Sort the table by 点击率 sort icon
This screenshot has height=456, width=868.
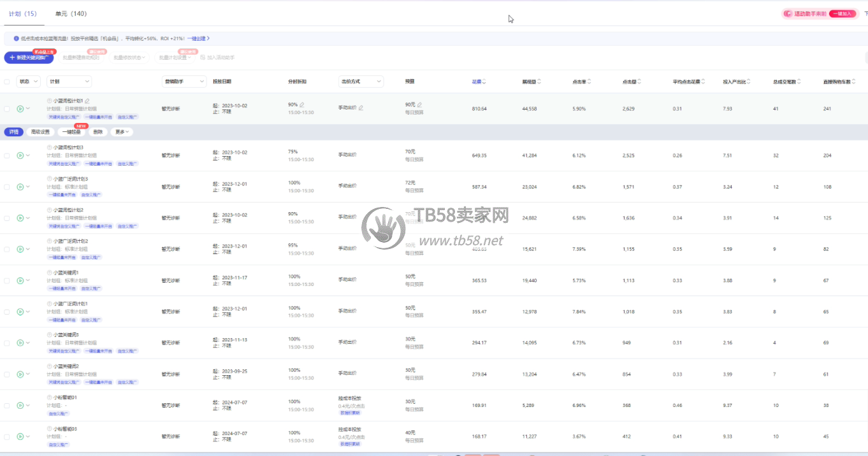(x=590, y=82)
